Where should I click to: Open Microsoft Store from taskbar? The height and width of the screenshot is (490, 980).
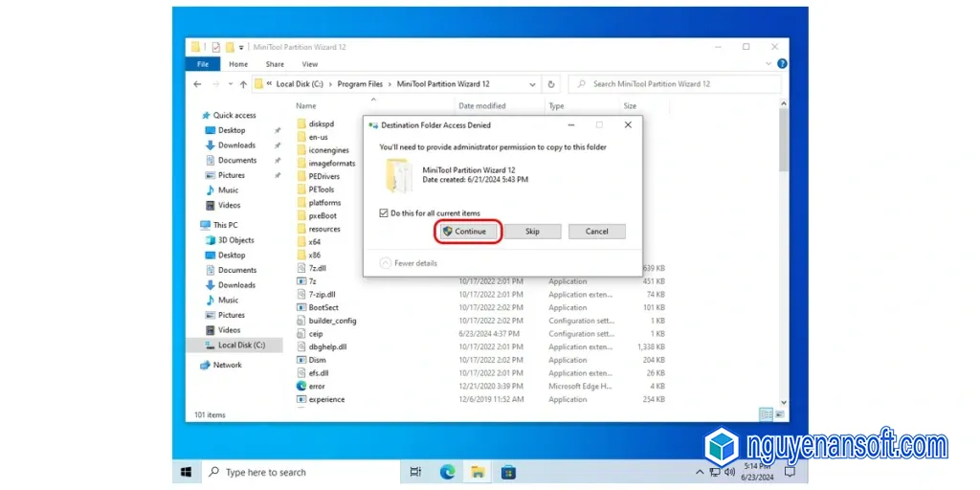click(x=507, y=472)
